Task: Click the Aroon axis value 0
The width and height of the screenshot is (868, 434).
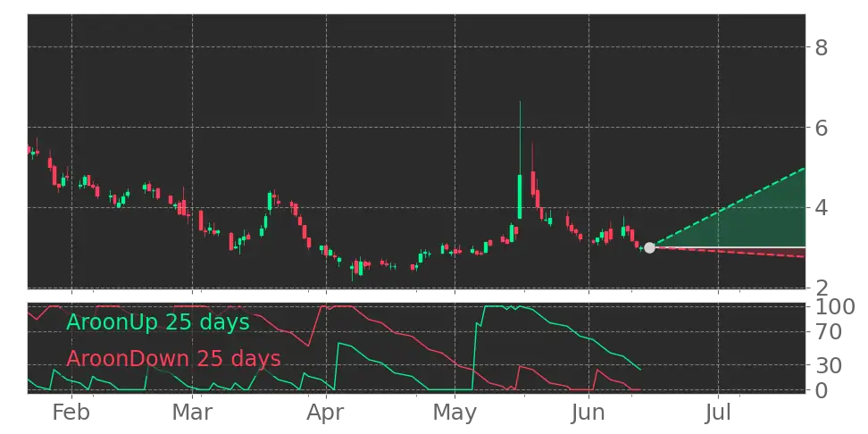Action: coord(821,390)
